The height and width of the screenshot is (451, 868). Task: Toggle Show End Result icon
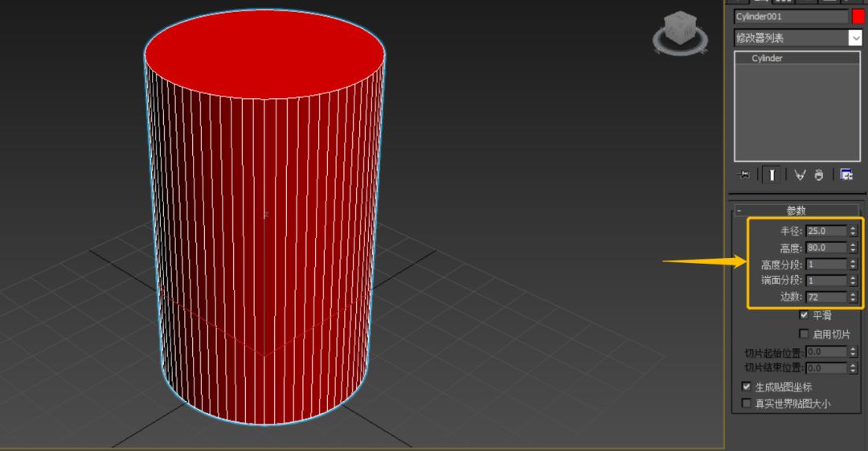772,174
